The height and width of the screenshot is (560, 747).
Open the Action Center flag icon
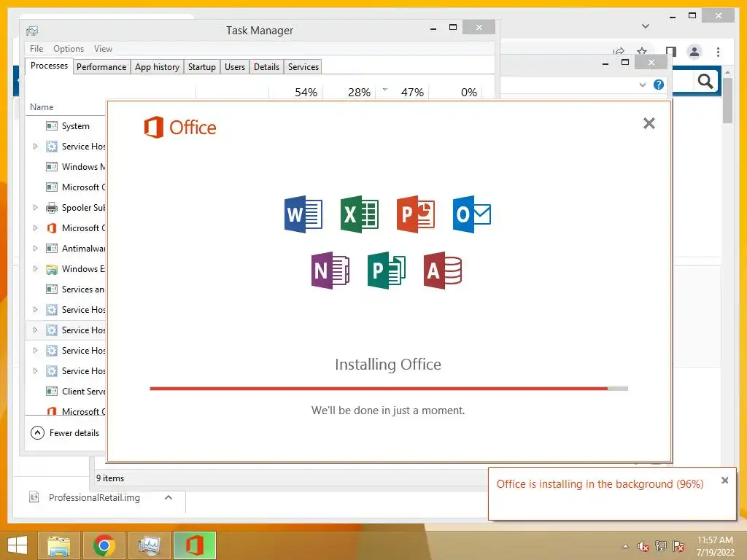point(678,546)
